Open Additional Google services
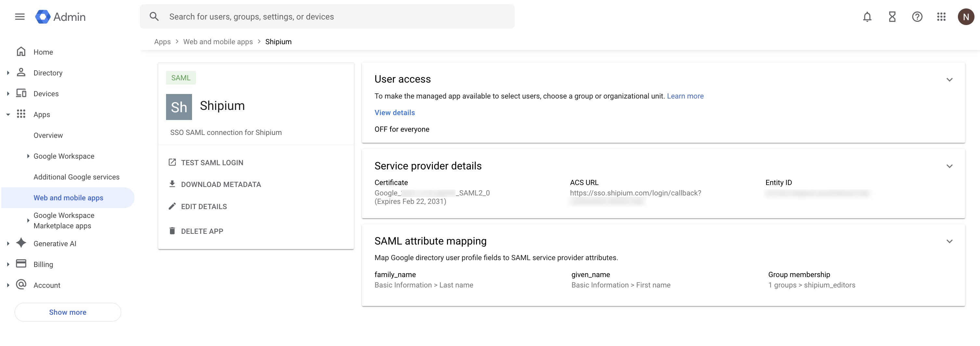980x346 pixels. [x=76, y=177]
